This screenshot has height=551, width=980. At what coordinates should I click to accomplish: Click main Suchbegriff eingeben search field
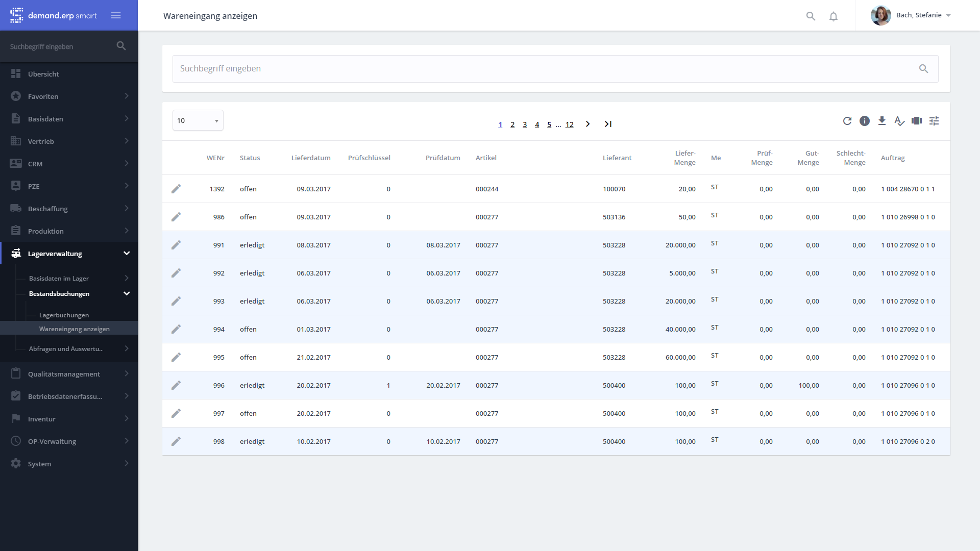click(546, 69)
